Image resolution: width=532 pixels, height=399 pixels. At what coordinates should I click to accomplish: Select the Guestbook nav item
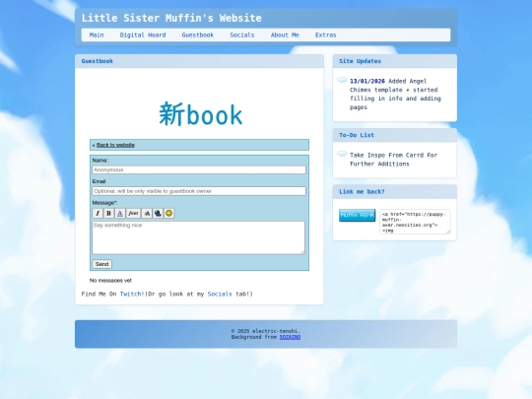(198, 34)
